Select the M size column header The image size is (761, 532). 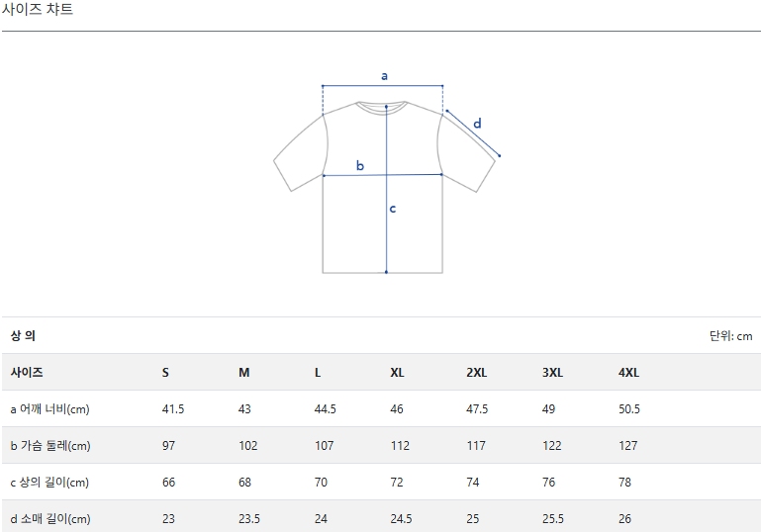pyautogui.click(x=243, y=373)
